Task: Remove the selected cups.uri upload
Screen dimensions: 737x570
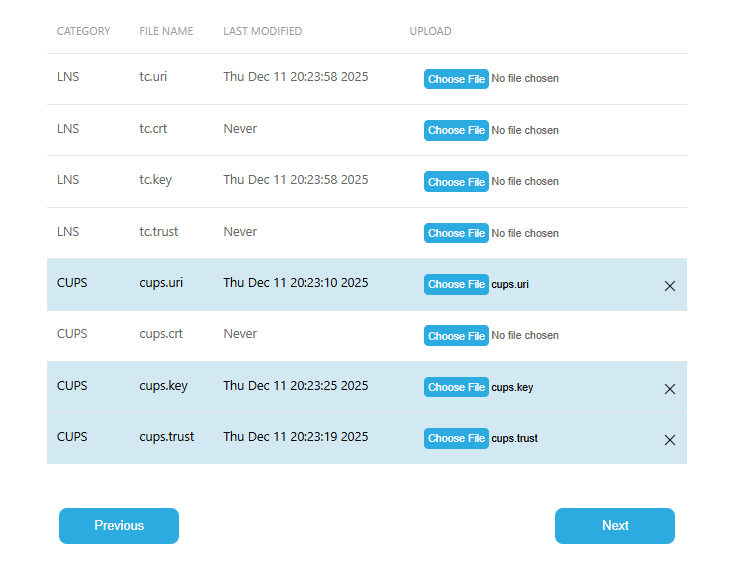Action: [670, 286]
